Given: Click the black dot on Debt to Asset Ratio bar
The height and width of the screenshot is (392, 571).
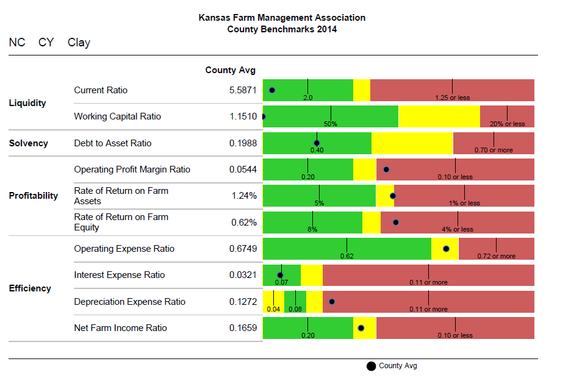Looking at the screenshot, I should point(317,143).
